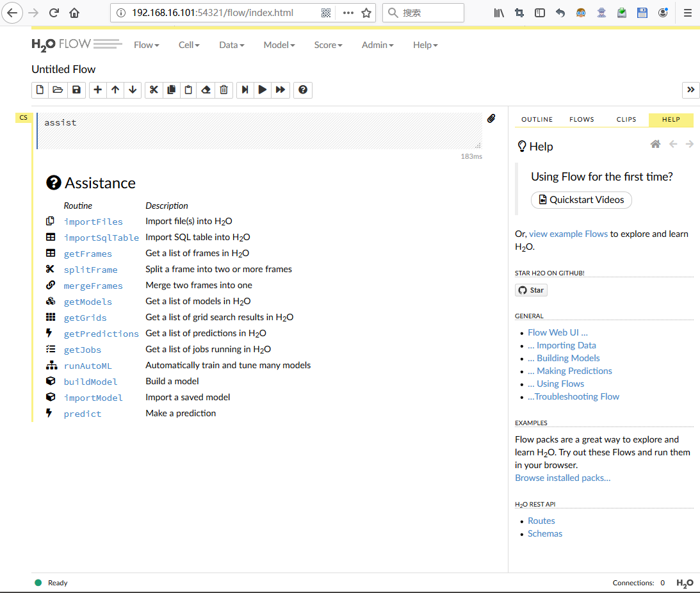
Task: Save the current flow using the disk icon
Action: 76,90
